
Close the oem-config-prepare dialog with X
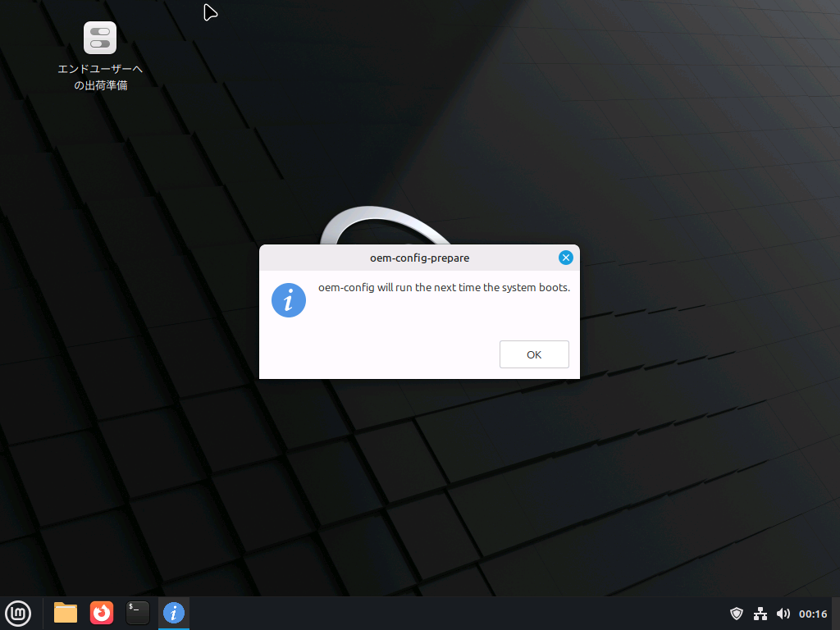tap(565, 258)
